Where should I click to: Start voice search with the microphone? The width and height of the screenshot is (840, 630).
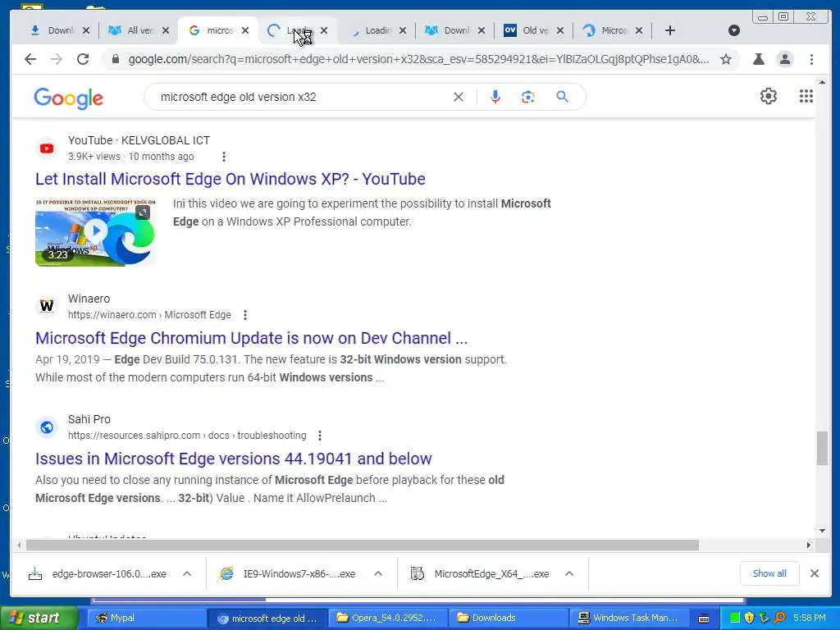pos(495,97)
